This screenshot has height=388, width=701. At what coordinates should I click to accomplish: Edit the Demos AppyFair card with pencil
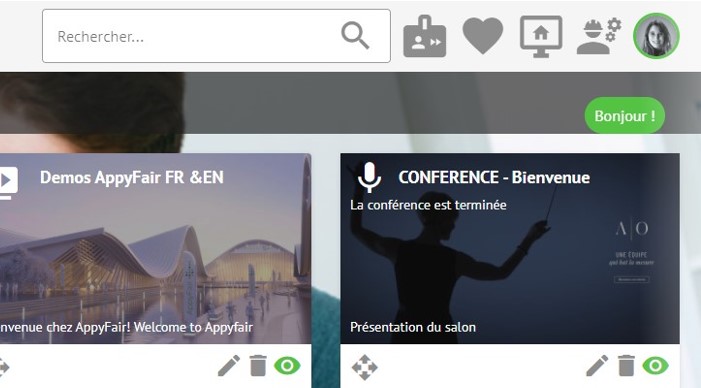[229, 366]
